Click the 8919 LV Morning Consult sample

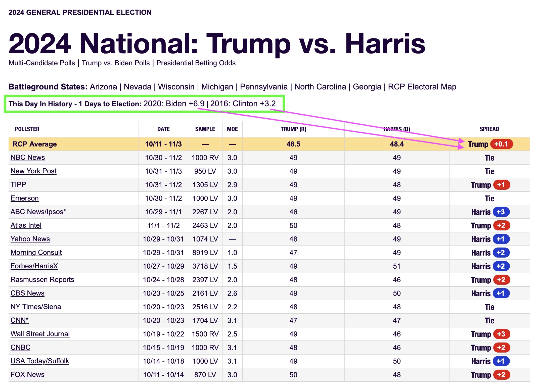tap(205, 253)
